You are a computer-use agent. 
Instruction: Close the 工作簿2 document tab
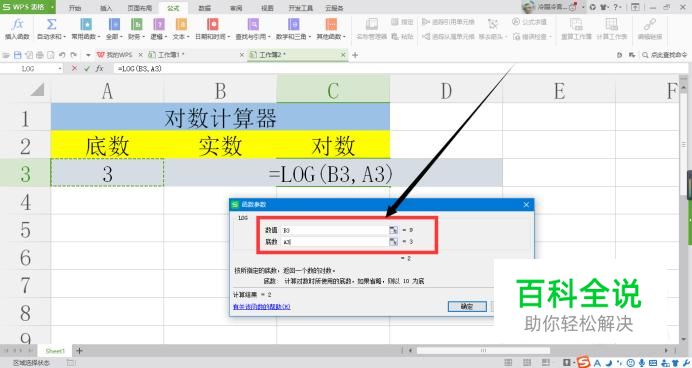coord(343,55)
